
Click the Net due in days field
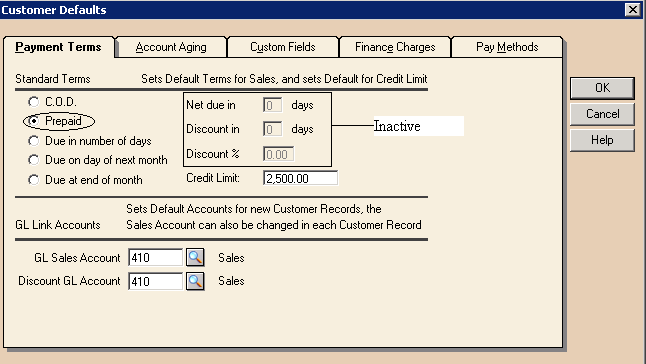pyautogui.click(x=272, y=105)
